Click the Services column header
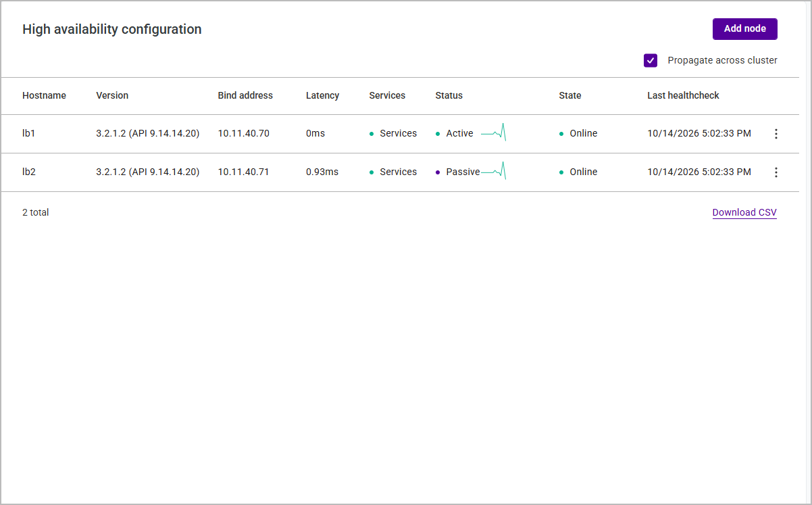 coord(387,95)
